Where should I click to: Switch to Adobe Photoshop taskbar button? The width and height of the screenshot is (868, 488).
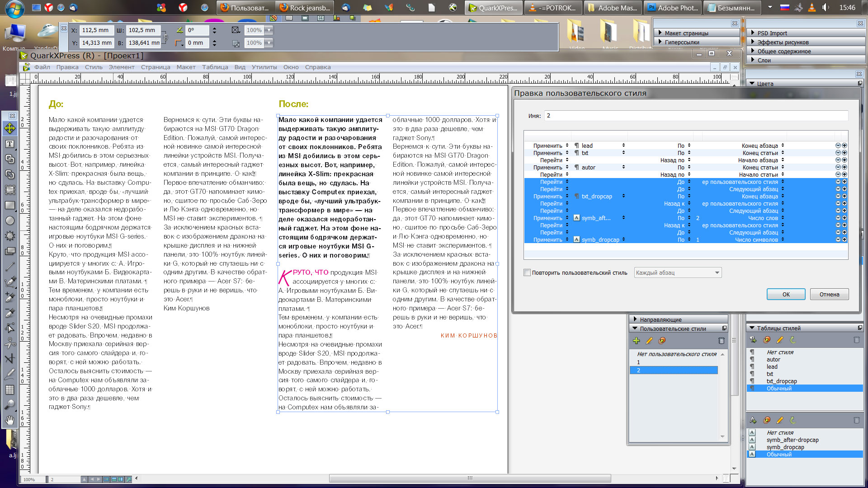[673, 8]
